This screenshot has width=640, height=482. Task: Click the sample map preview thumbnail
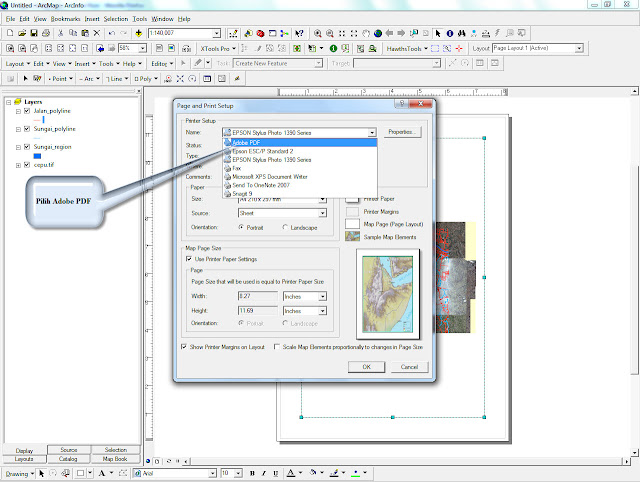pyautogui.click(x=388, y=294)
